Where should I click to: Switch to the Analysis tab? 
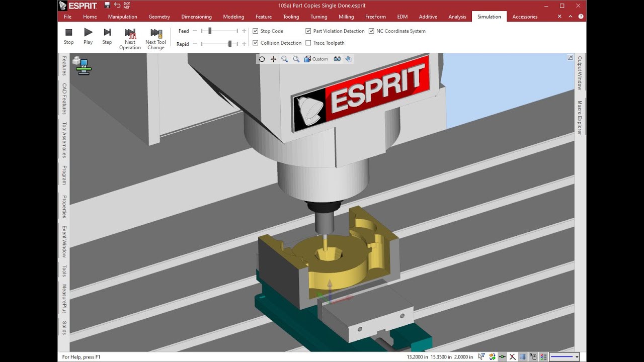[457, 17]
